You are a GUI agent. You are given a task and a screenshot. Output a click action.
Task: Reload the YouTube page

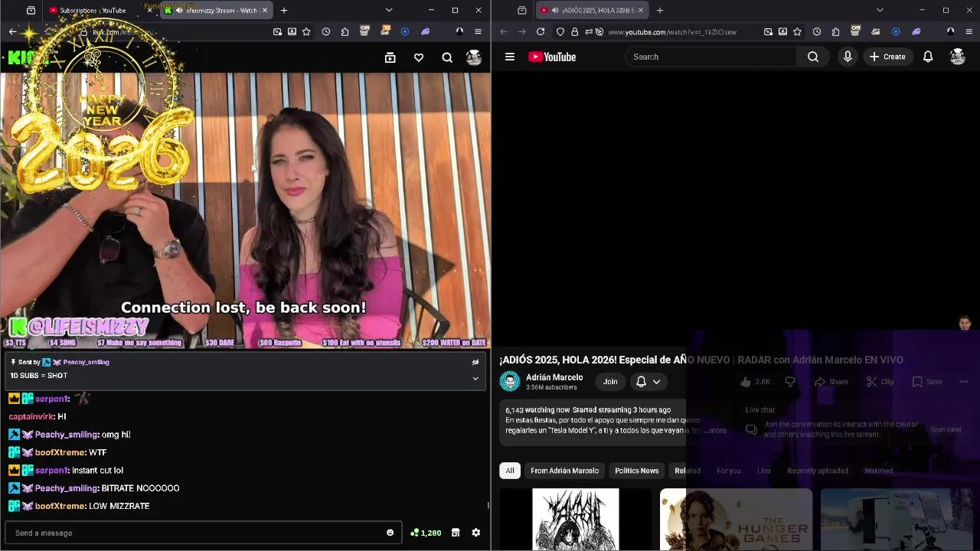pyautogui.click(x=541, y=32)
